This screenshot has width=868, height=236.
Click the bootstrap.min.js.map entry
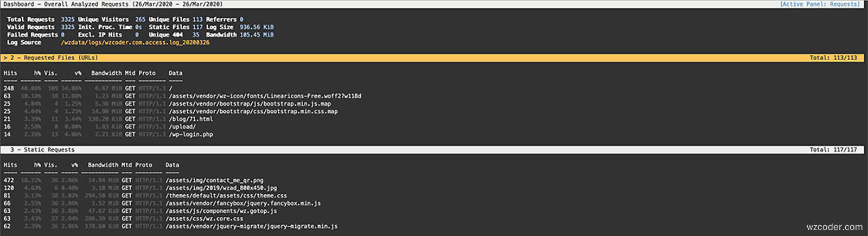pos(250,104)
